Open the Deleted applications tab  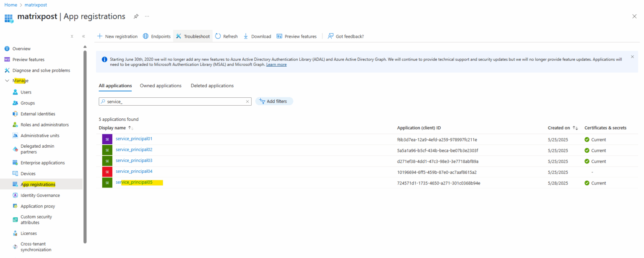coord(212,86)
